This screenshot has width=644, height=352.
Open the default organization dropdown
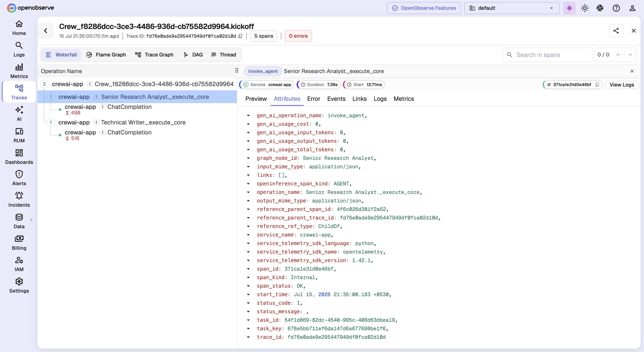[x=512, y=8]
